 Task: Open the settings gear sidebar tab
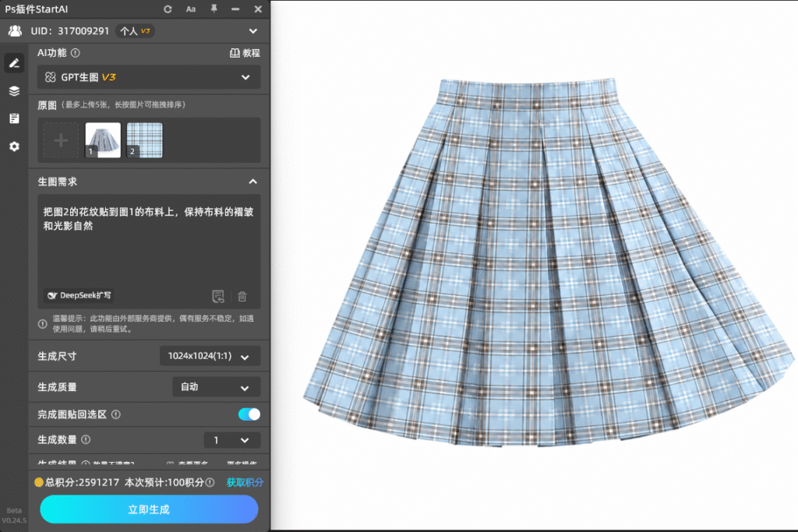(14, 146)
